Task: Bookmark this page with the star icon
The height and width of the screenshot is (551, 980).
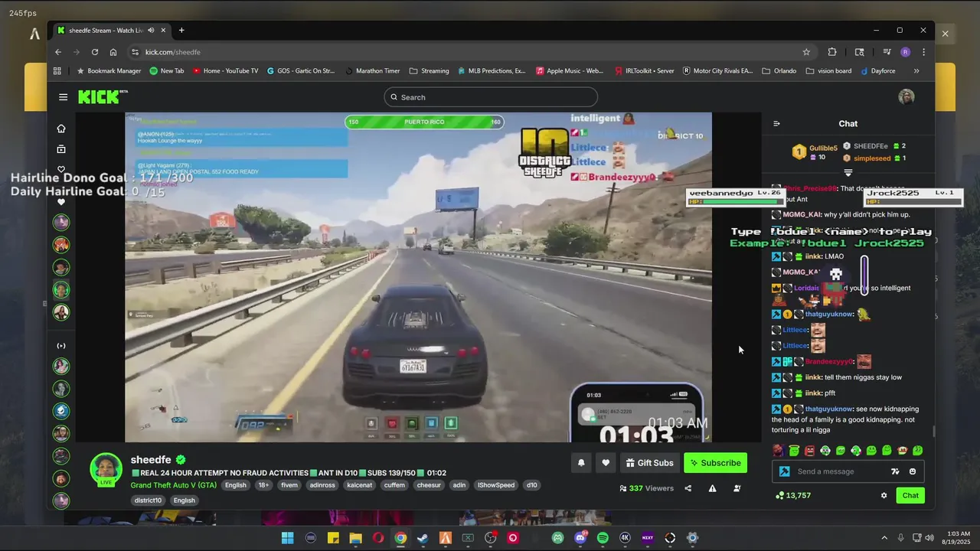Action: point(806,52)
